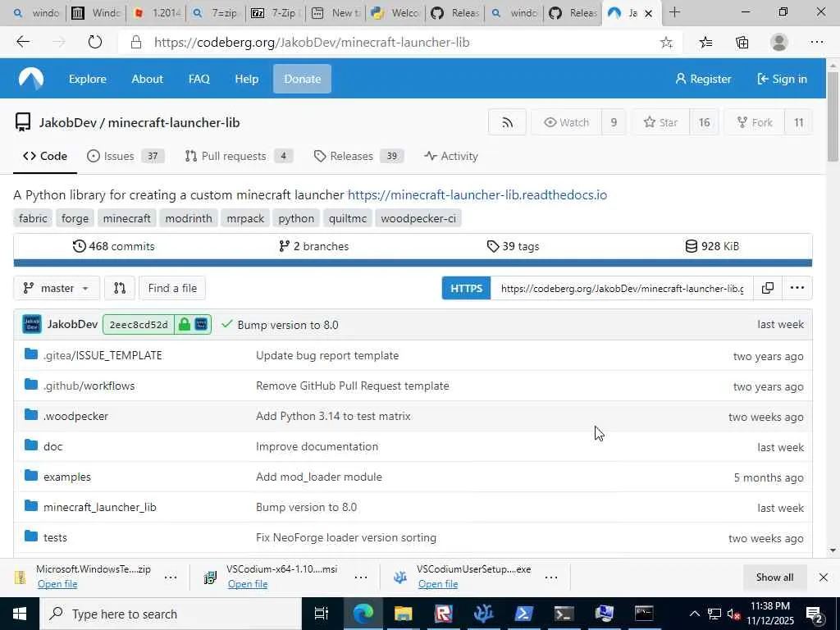Open Edge settings and more menu

pos(816,43)
